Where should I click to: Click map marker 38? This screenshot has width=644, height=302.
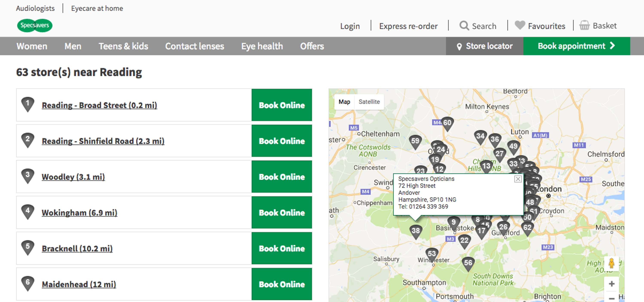[416, 232]
